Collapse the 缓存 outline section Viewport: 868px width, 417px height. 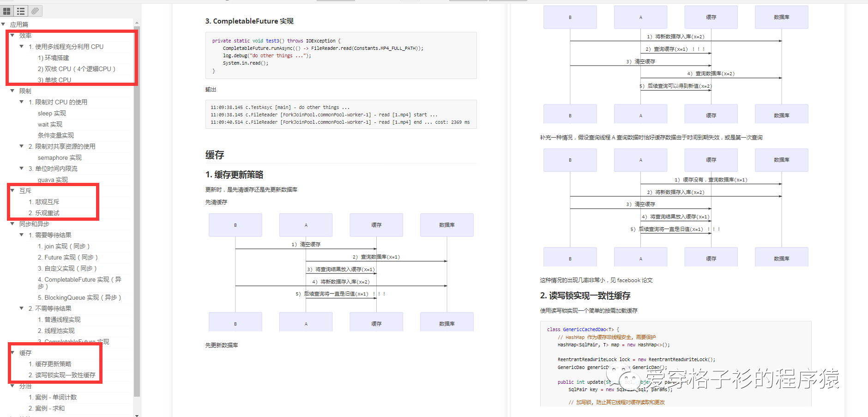coord(12,352)
